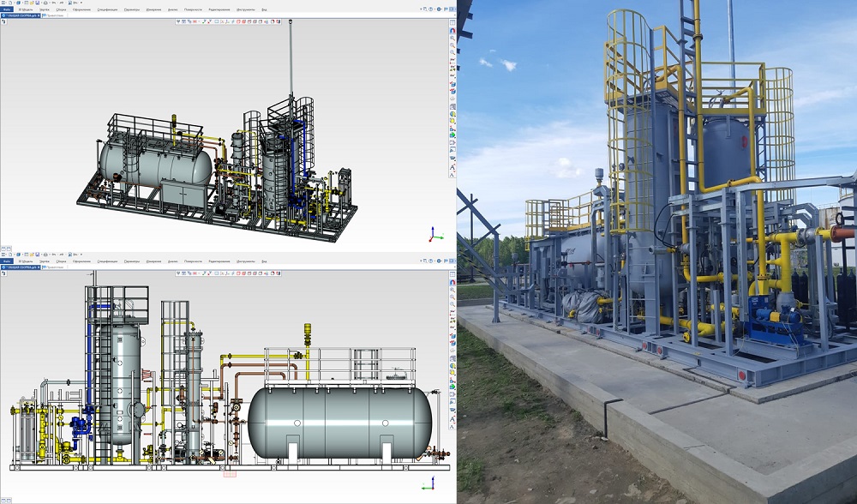The height and width of the screenshot is (504, 857).
Task: Click globe render-style icon beside isometric viewport
Action: 452,113
